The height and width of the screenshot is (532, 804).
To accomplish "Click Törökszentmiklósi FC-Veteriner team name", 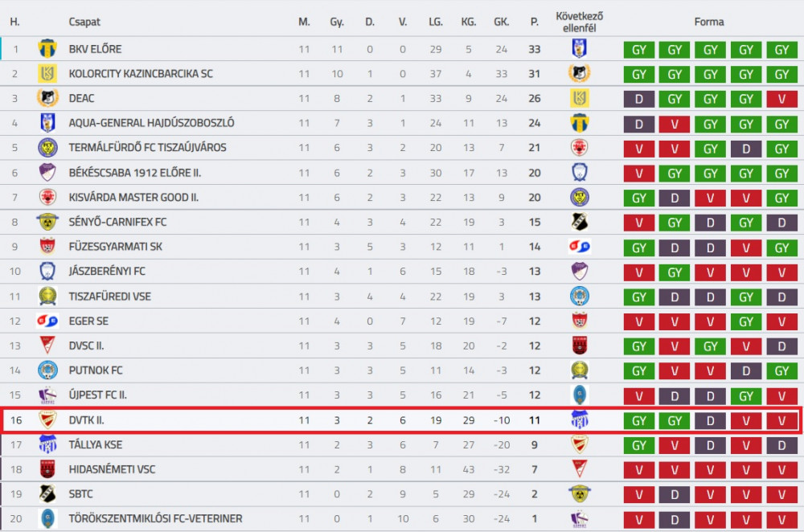I will [x=155, y=518].
